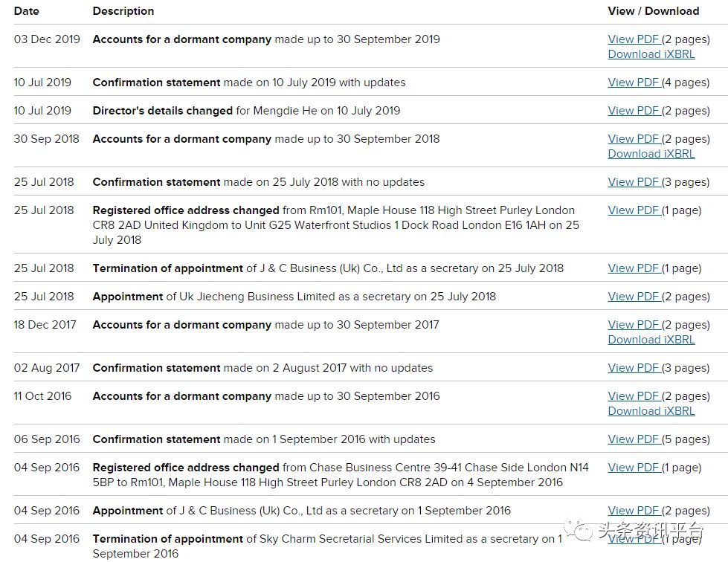Open View PDF for 2019 dormant accounts
This screenshot has width=728, height=562.
(633, 39)
